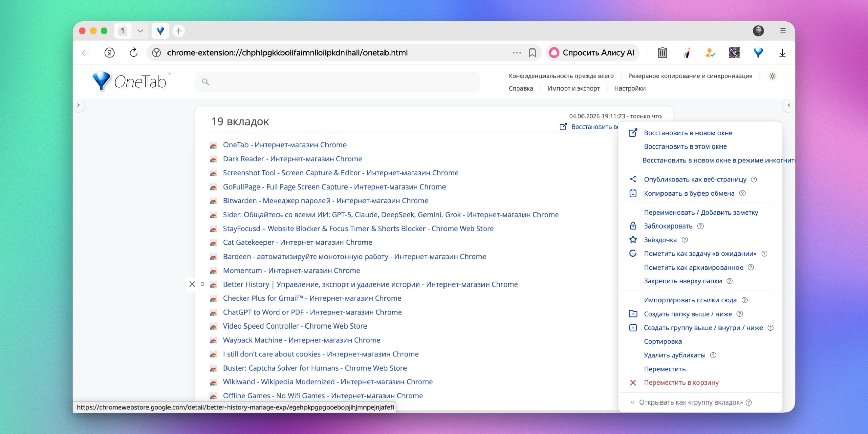The height and width of the screenshot is (434, 868).
Task: Select Восстановить в новом окне
Action: [688, 133]
